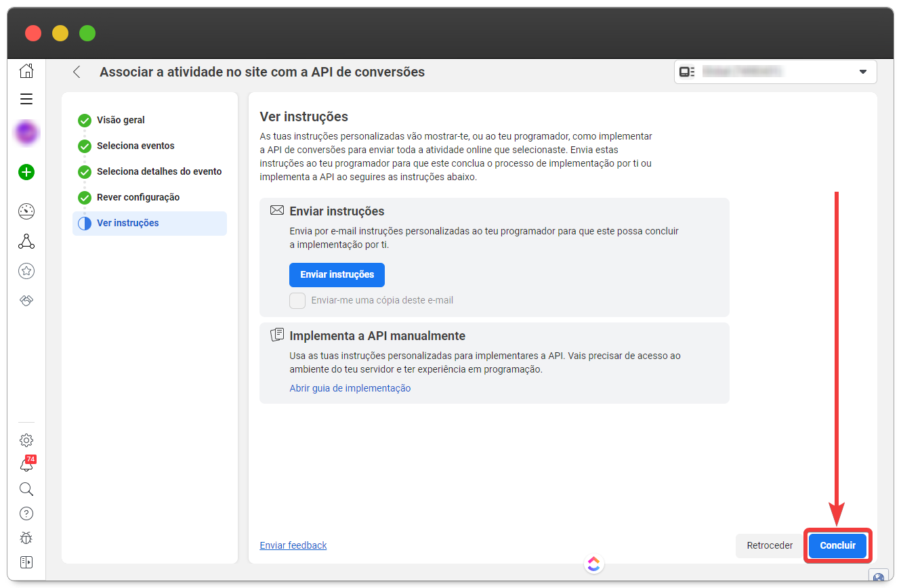The image size is (901, 588).
Task: Click the back chevron beside page title
Action: [x=77, y=72]
